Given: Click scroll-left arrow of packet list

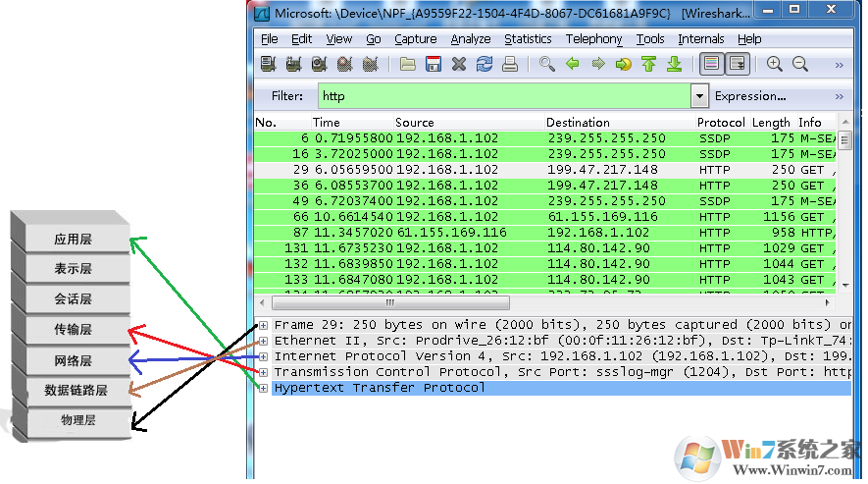Looking at the screenshot, I should pyautogui.click(x=263, y=302).
